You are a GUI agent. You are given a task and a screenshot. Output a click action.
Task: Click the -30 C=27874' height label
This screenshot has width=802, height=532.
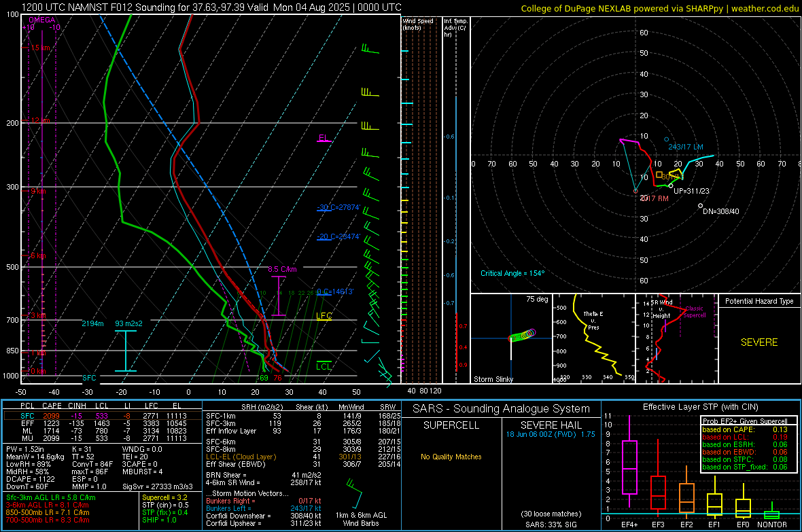click(x=338, y=207)
